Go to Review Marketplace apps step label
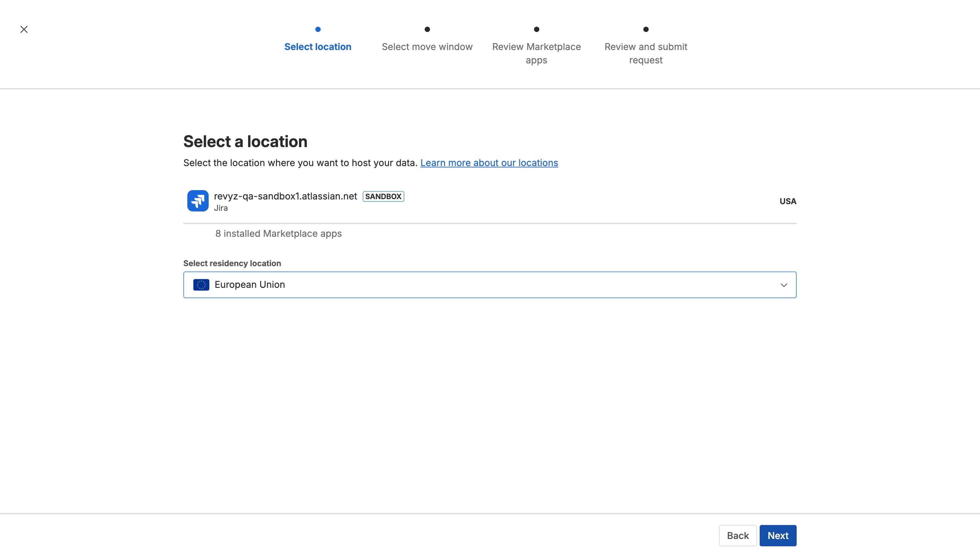 [x=536, y=54]
